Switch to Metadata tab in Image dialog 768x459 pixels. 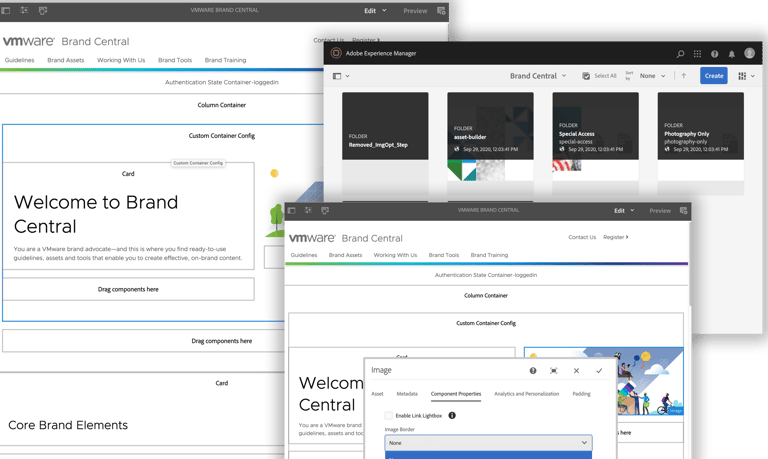(407, 394)
